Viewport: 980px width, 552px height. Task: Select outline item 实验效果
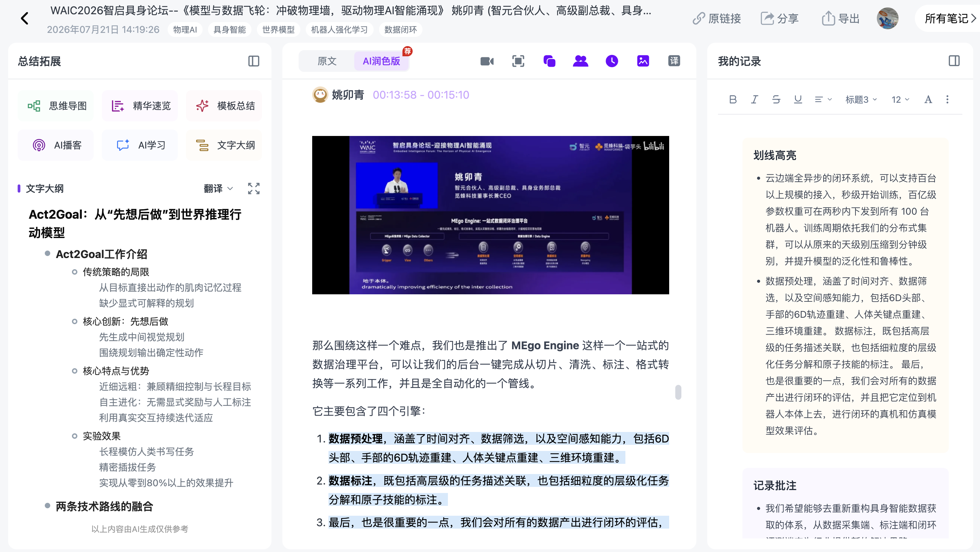pos(101,436)
